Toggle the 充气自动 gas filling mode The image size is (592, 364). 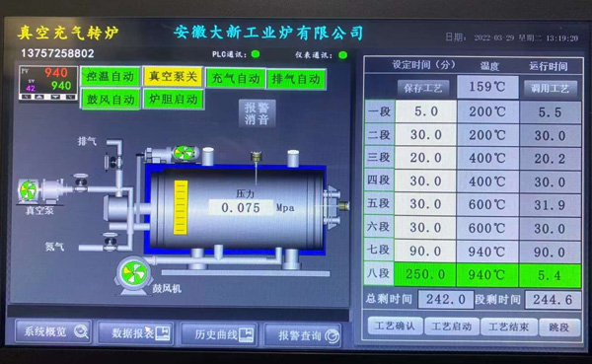tap(236, 79)
